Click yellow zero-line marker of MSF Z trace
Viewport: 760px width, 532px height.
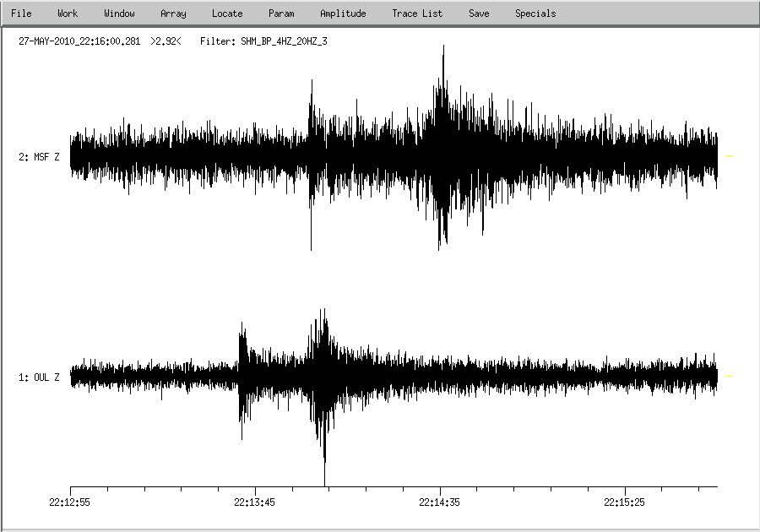729,156
